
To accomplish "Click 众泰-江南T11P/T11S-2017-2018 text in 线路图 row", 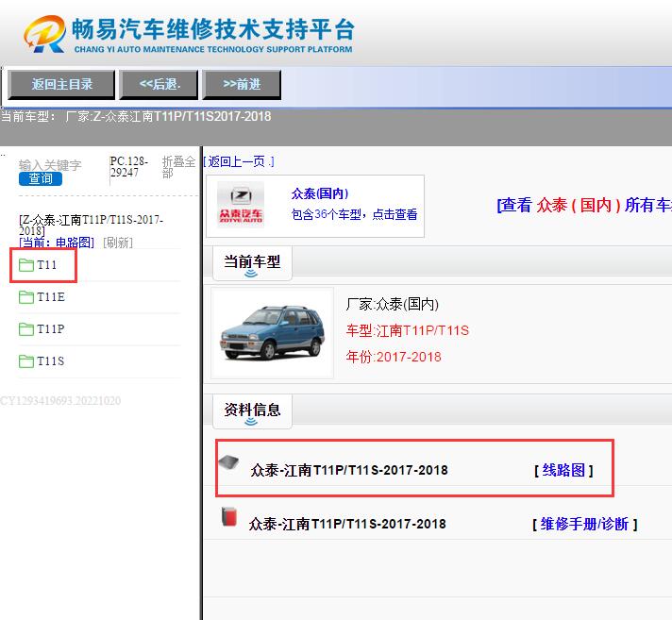I will pos(349,471).
